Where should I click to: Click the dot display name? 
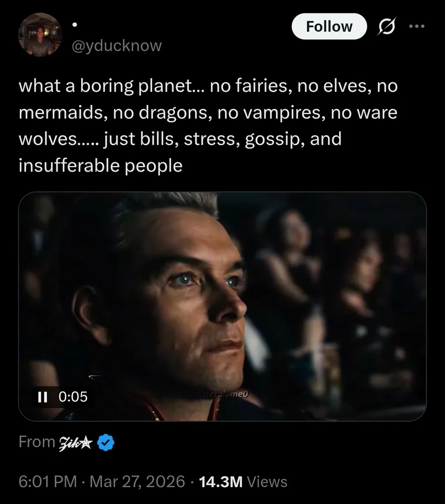(x=74, y=23)
